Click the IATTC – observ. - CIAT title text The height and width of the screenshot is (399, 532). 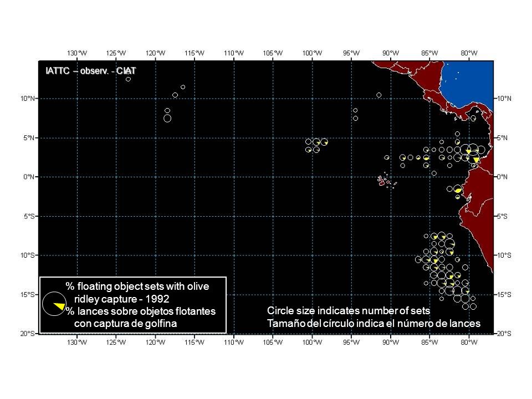tap(90, 71)
